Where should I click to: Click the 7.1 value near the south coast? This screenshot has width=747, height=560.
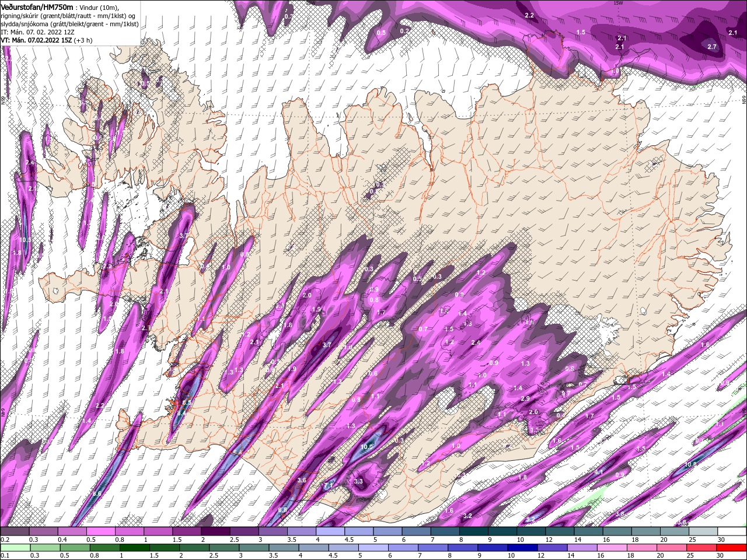328,485
